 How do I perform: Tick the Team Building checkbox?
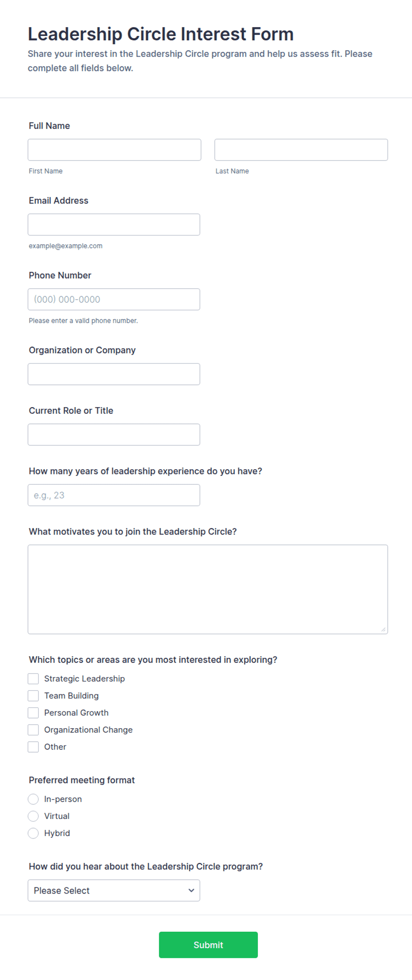point(33,696)
